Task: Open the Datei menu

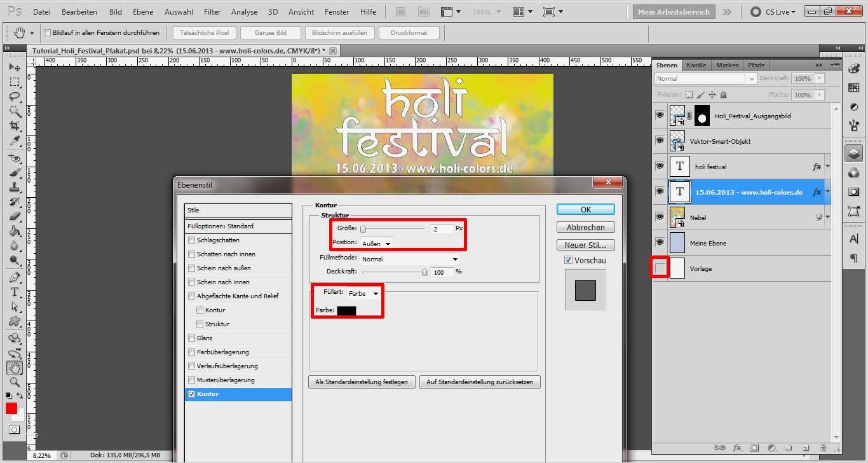Action: 41,11
